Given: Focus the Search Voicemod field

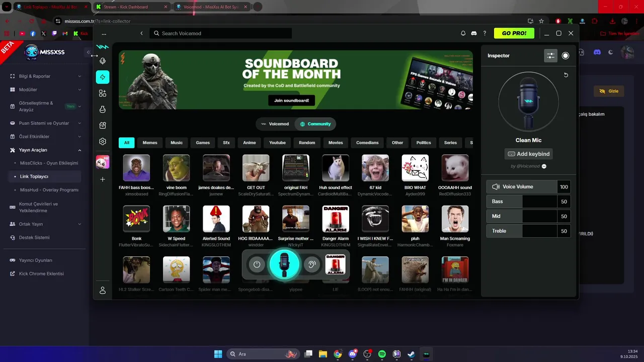Looking at the screenshot, I should [x=220, y=33].
